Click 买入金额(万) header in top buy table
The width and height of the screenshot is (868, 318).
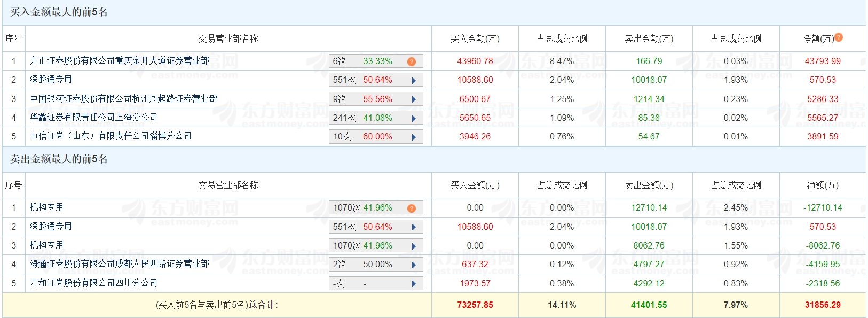pyautogui.click(x=475, y=39)
